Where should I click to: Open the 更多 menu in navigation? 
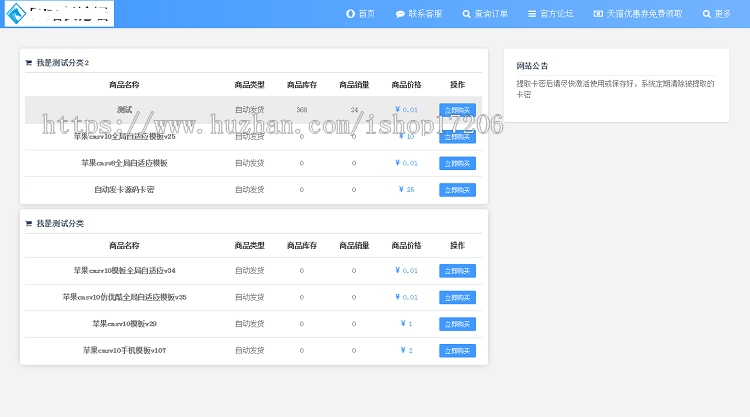click(x=722, y=14)
